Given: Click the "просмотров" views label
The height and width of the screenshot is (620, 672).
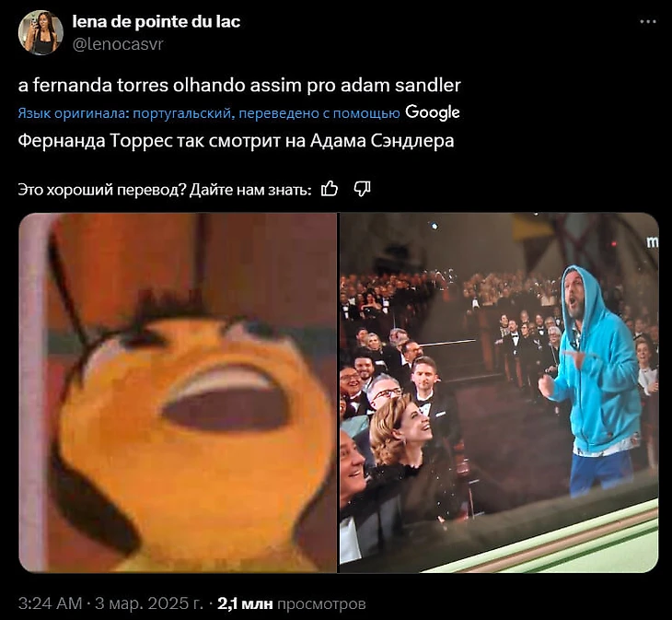Looking at the screenshot, I should pyautogui.click(x=322, y=603).
